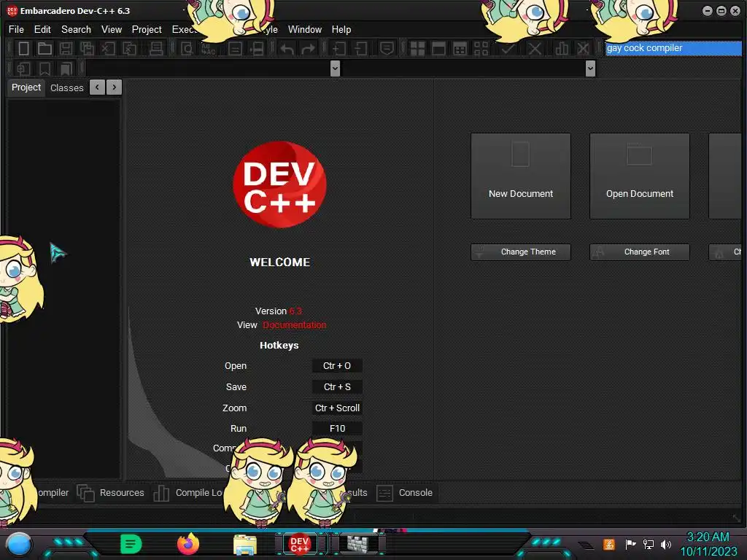Click the Open file folder toolbar icon
Image resolution: width=747 pixels, height=560 pixels.
(x=44, y=49)
